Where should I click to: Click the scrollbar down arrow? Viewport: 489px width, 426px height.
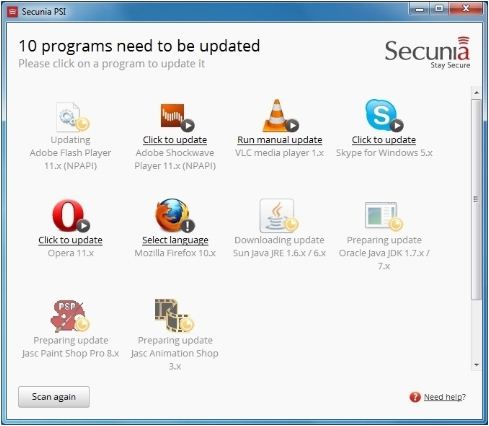(x=476, y=365)
